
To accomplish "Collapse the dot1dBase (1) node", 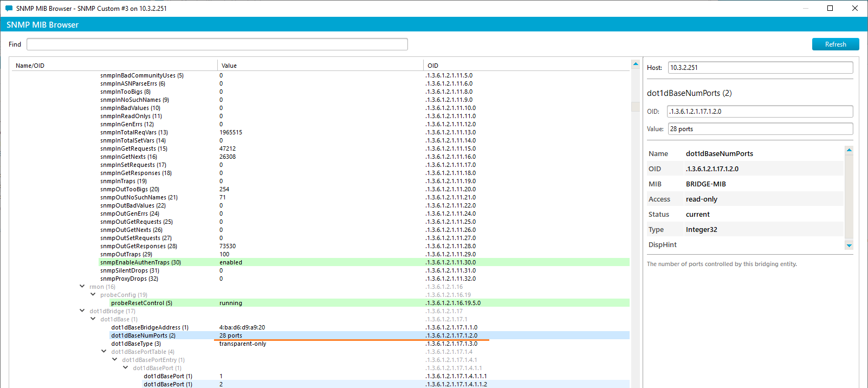I will click(93, 319).
